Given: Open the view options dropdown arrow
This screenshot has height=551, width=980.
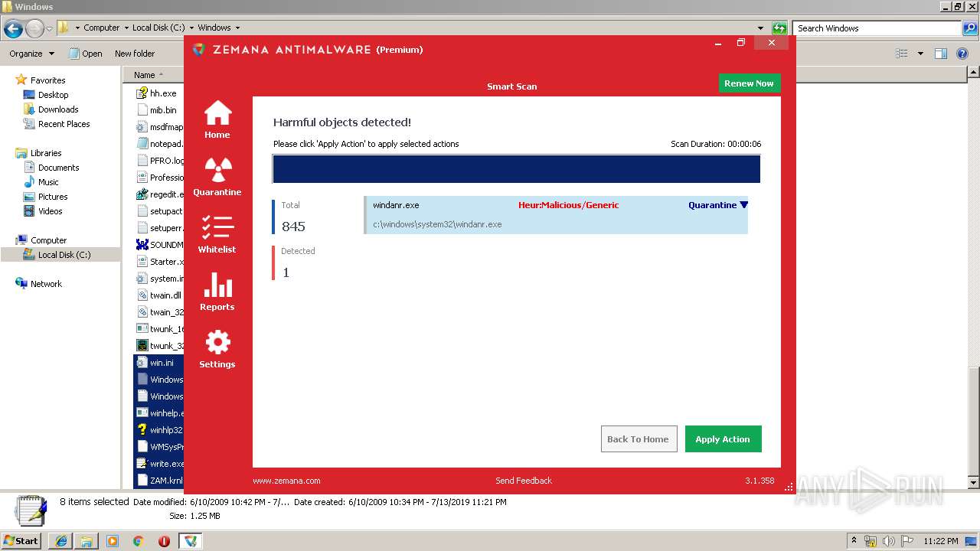Looking at the screenshot, I should coord(920,54).
